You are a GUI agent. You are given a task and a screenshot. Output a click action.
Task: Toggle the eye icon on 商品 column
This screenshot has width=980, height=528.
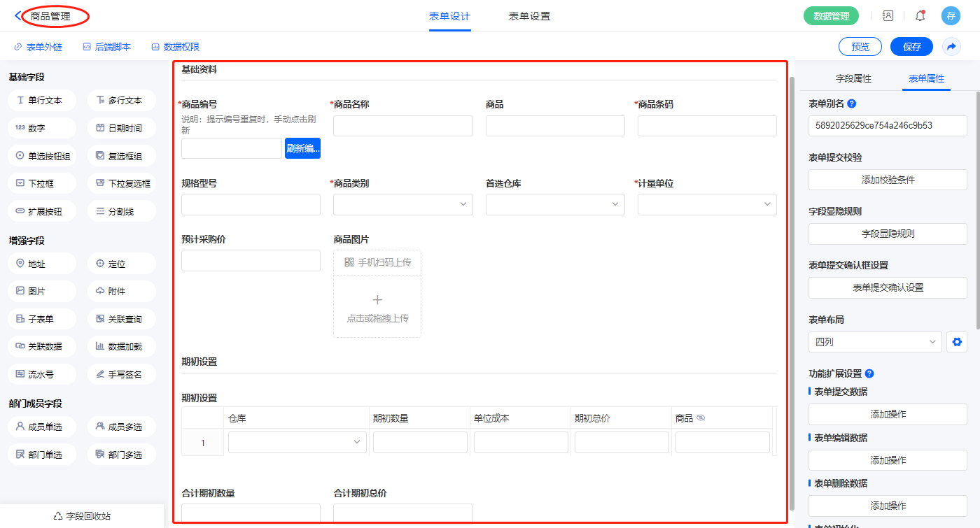click(701, 418)
